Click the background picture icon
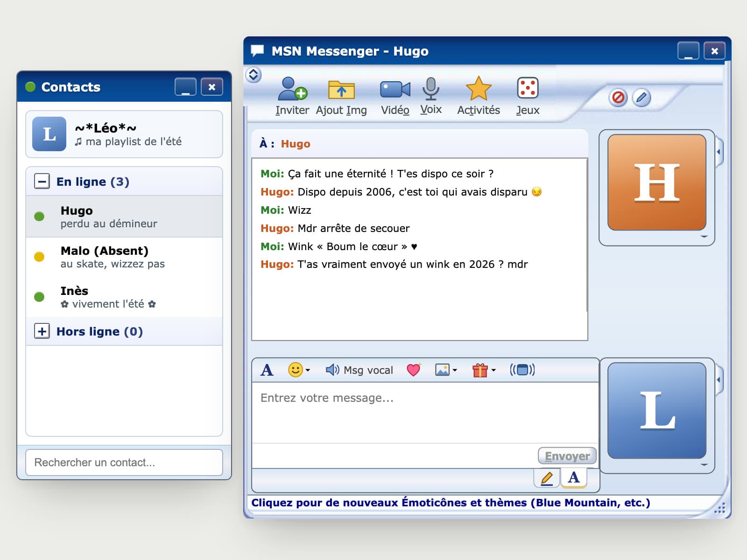Screen dimensions: 747x560 (442, 370)
